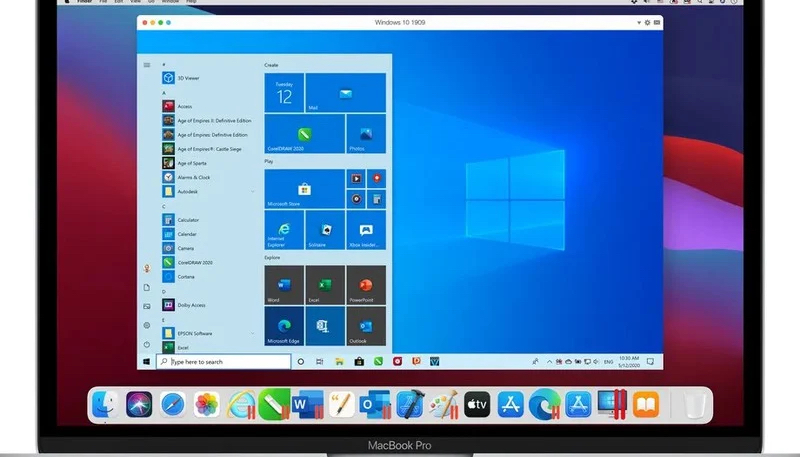Open the Calendar tile showing Tuesday 12
The height and width of the screenshot is (457, 800).
[x=284, y=93]
